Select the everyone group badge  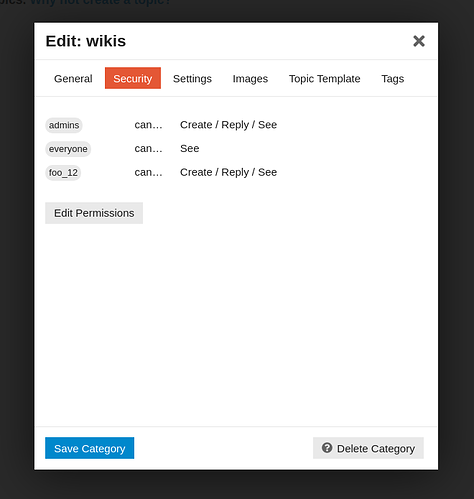pos(68,149)
